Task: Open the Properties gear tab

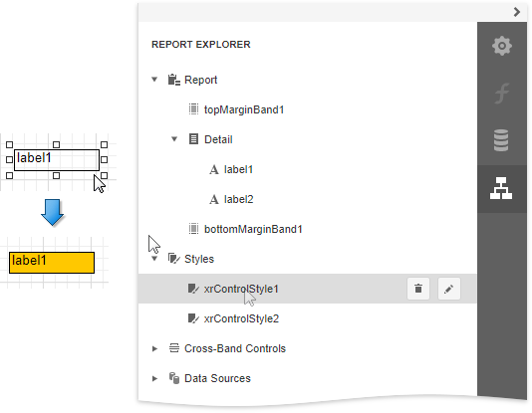Action: click(x=502, y=46)
